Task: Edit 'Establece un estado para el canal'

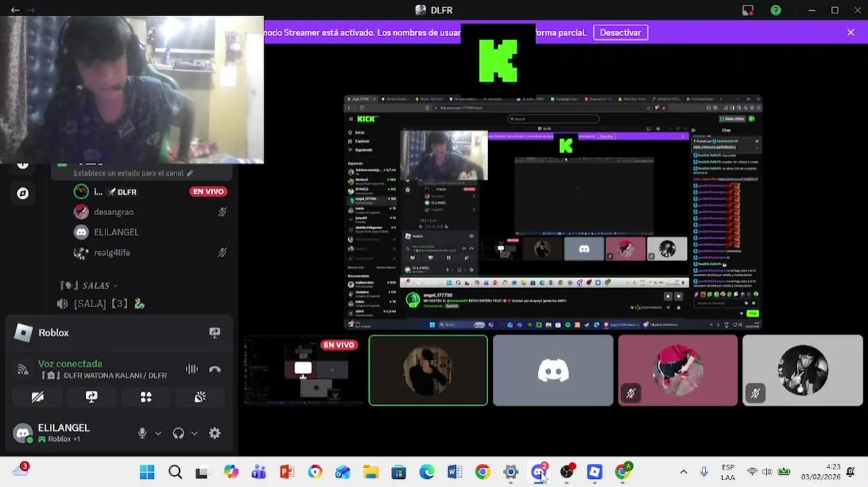Action: point(133,173)
